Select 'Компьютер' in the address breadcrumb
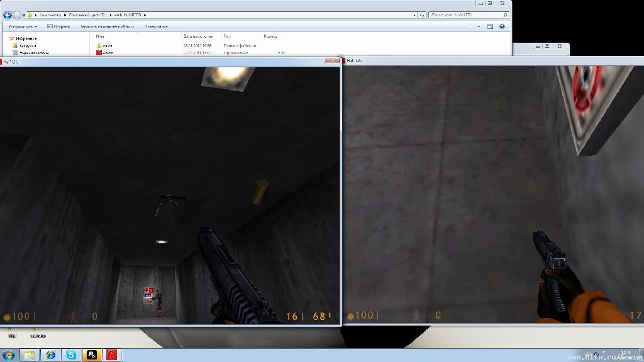 [50, 15]
